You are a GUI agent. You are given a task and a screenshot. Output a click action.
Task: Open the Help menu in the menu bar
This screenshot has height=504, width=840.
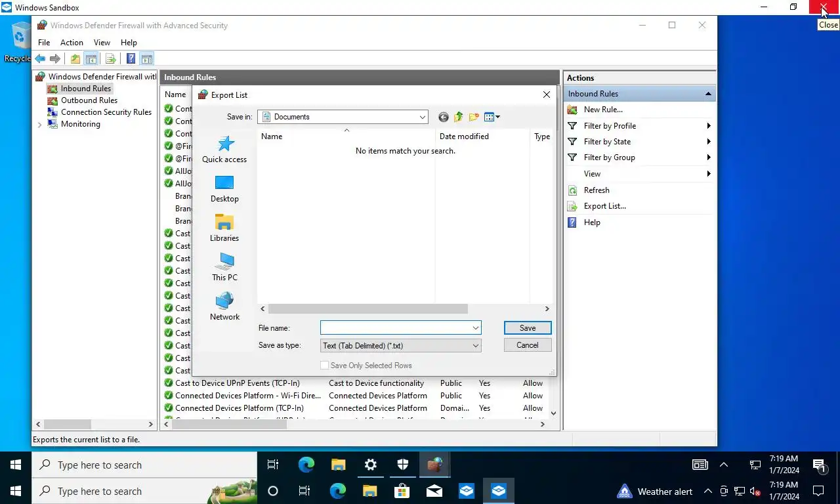click(129, 43)
